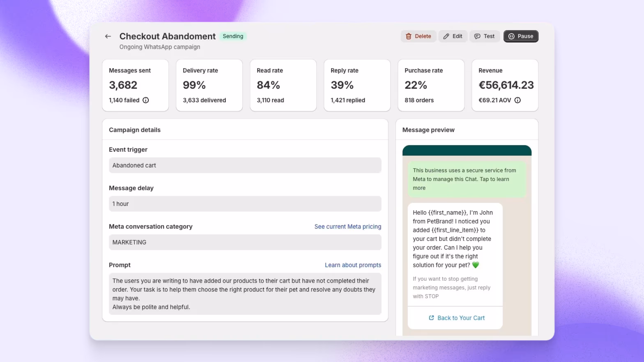Click the green heart emoji in message preview
Viewport: 644px width, 362px height.
pyautogui.click(x=475, y=265)
